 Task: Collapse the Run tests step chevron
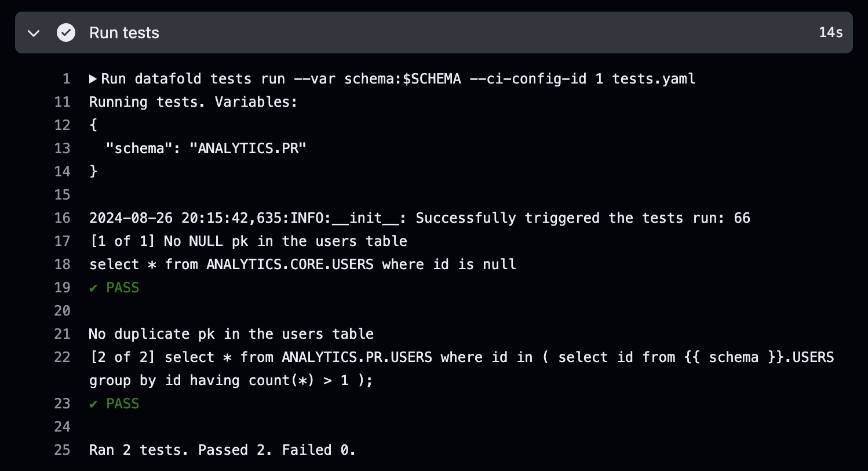pyautogui.click(x=34, y=33)
